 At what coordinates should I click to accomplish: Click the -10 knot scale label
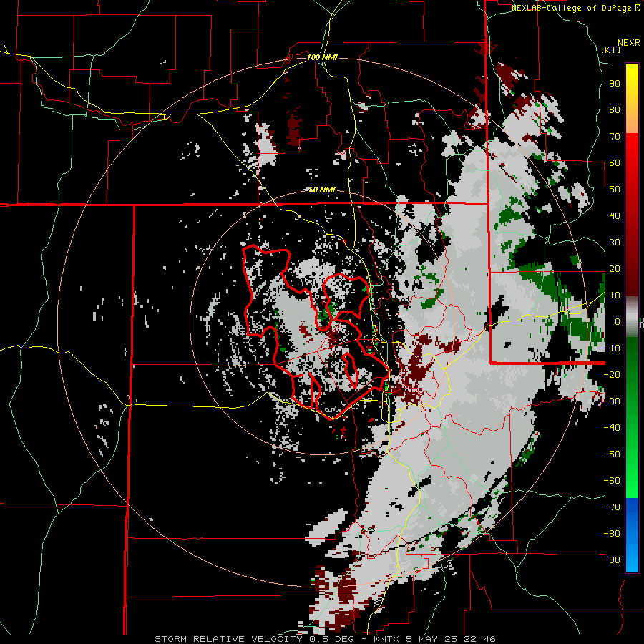612,348
